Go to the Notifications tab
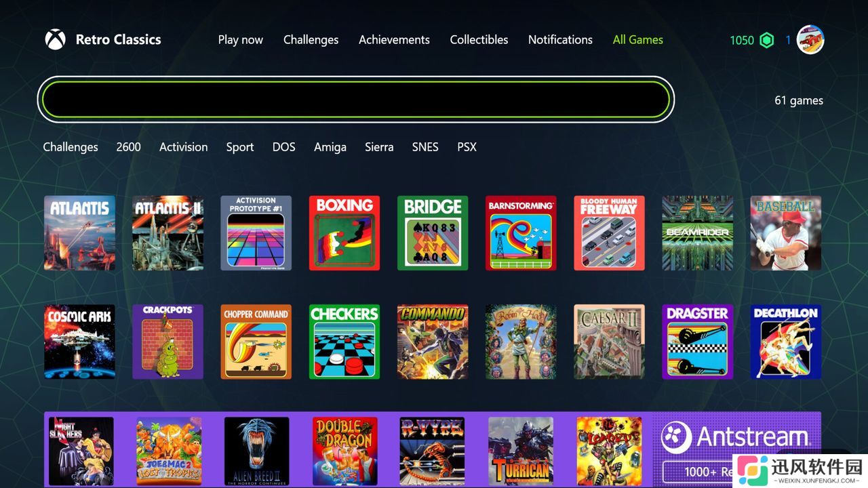 [560, 40]
